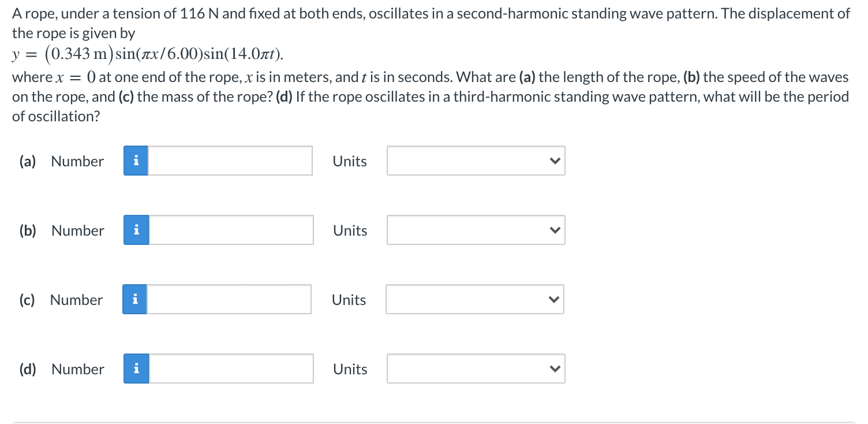
Task: Focus the part (b) number answer field
Action: click(231, 230)
